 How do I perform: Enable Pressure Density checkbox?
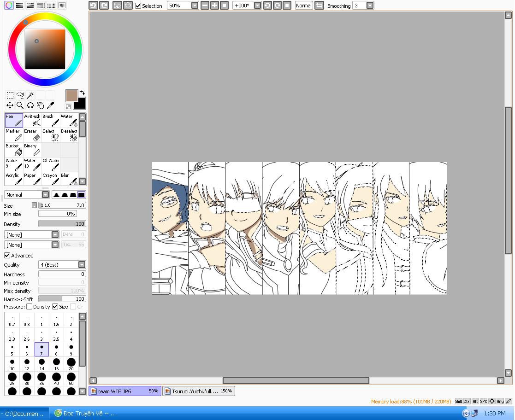click(30, 307)
